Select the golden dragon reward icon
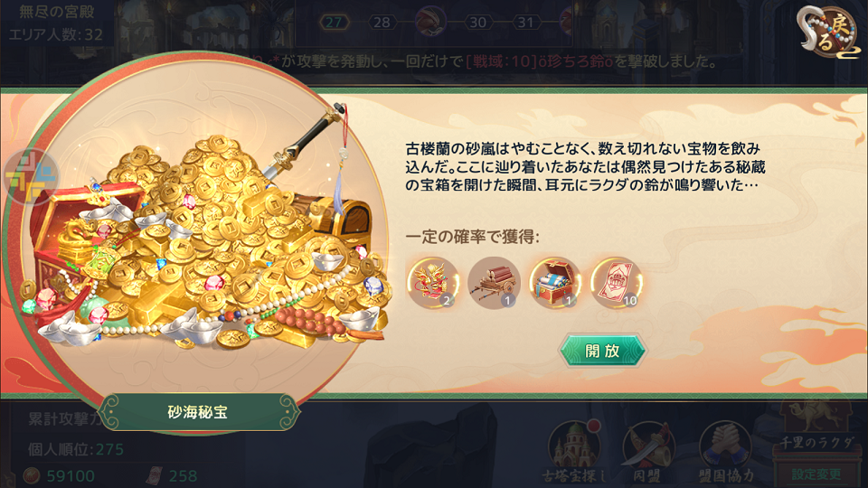 [433, 283]
